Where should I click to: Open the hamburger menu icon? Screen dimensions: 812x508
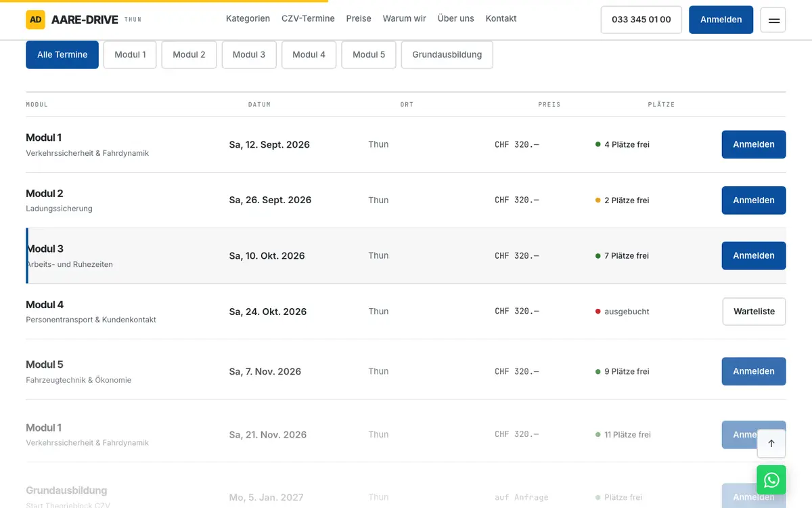point(773,20)
